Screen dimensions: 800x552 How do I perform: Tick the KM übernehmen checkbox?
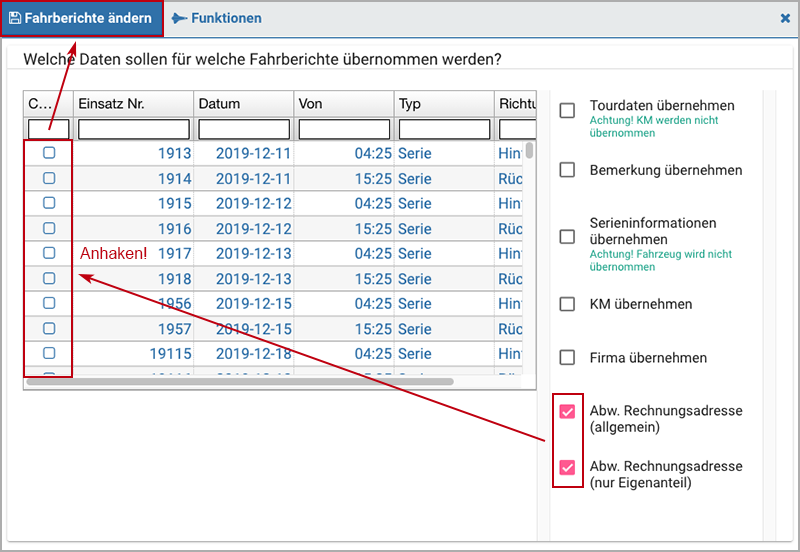(567, 304)
